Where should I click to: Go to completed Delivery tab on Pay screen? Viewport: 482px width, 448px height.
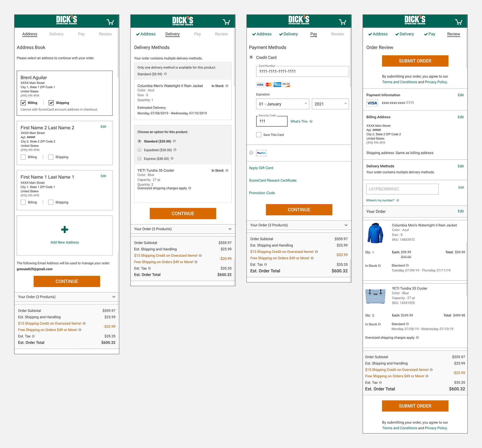click(288, 34)
